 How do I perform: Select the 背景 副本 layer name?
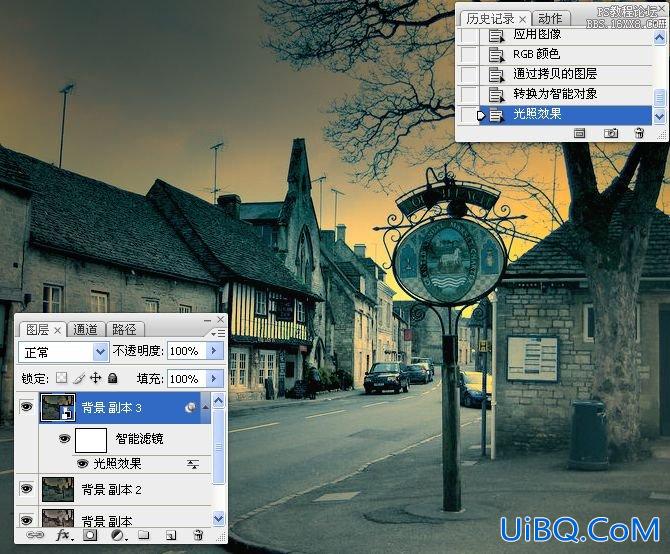coord(107,521)
